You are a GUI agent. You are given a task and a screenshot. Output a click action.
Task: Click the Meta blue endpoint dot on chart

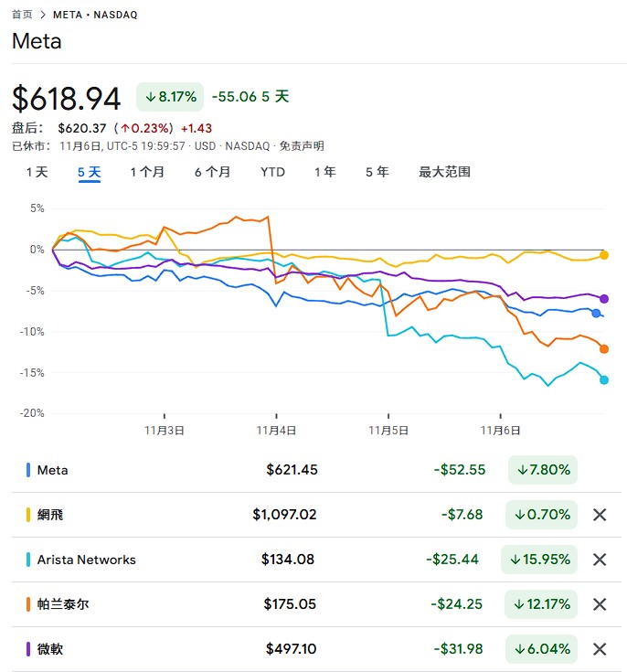tap(596, 314)
